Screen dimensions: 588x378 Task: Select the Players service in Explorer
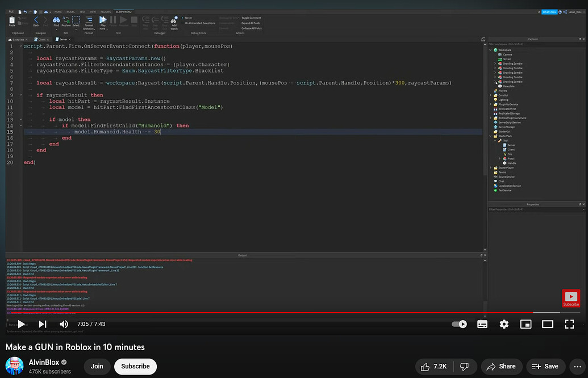[x=501, y=91]
